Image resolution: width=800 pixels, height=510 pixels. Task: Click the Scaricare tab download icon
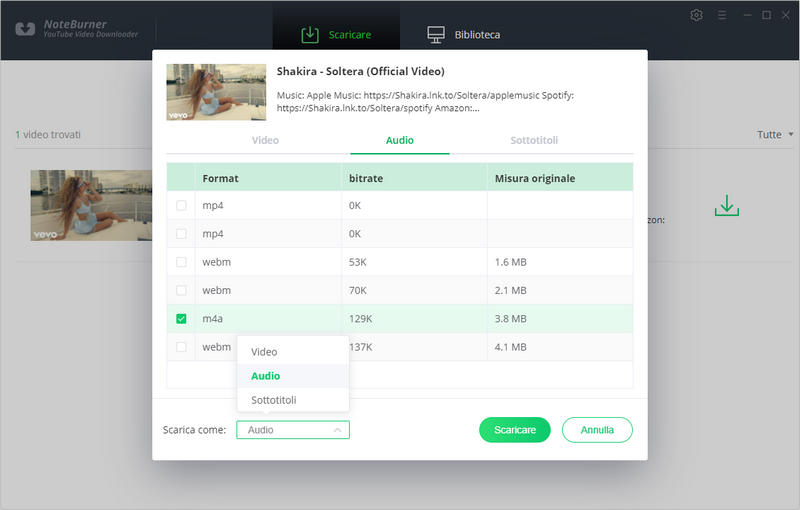(x=310, y=35)
